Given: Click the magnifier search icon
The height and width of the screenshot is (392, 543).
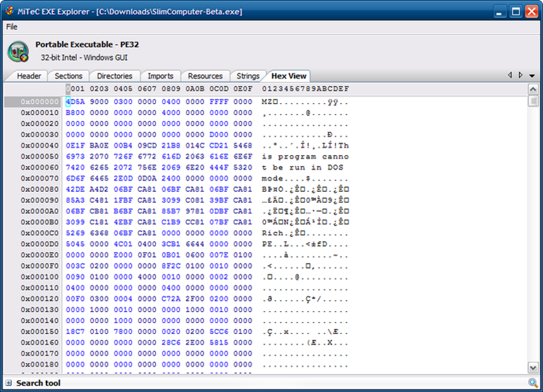Looking at the screenshot, I should tap(533, 383).
